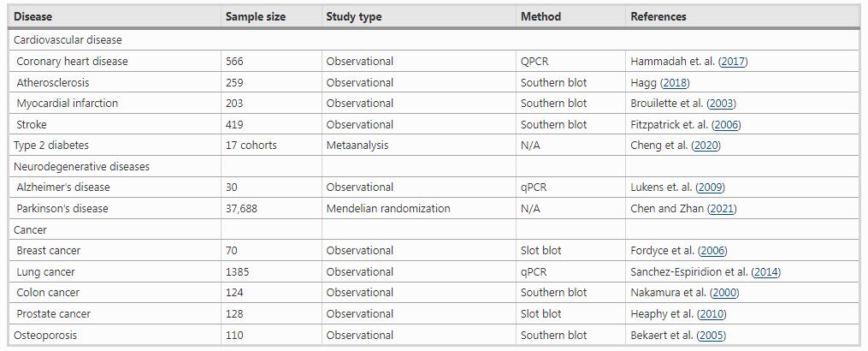Open the Nakamura 2000 reference link
Viewport: 868px width, 351px height.
coord(723,293)
